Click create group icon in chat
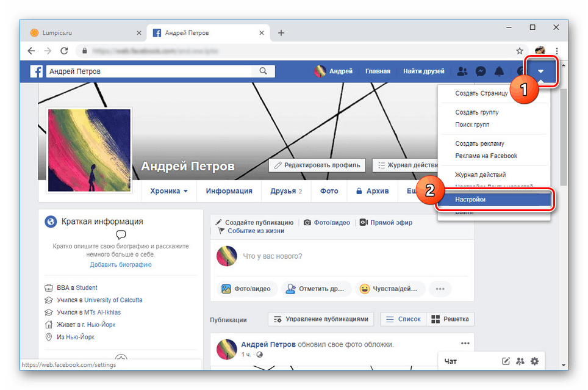The width and height of the screenshot is (588, 390). 520,361
